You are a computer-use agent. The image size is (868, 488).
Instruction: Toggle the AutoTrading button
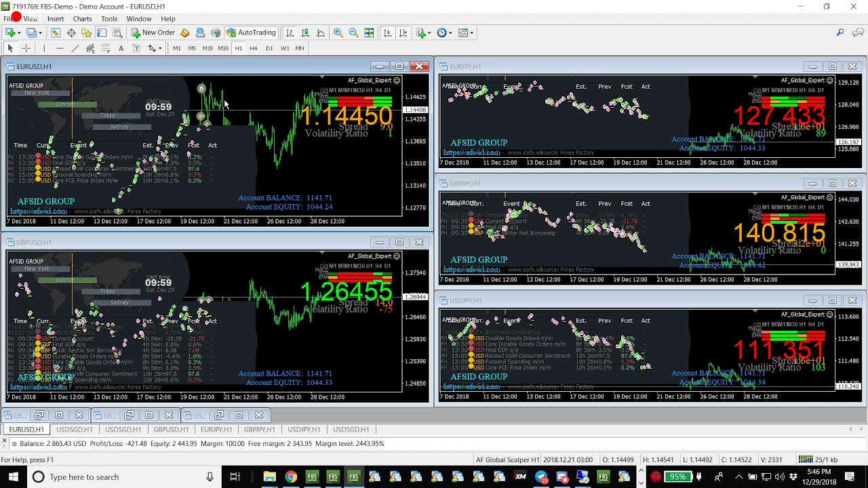[251, 33]
